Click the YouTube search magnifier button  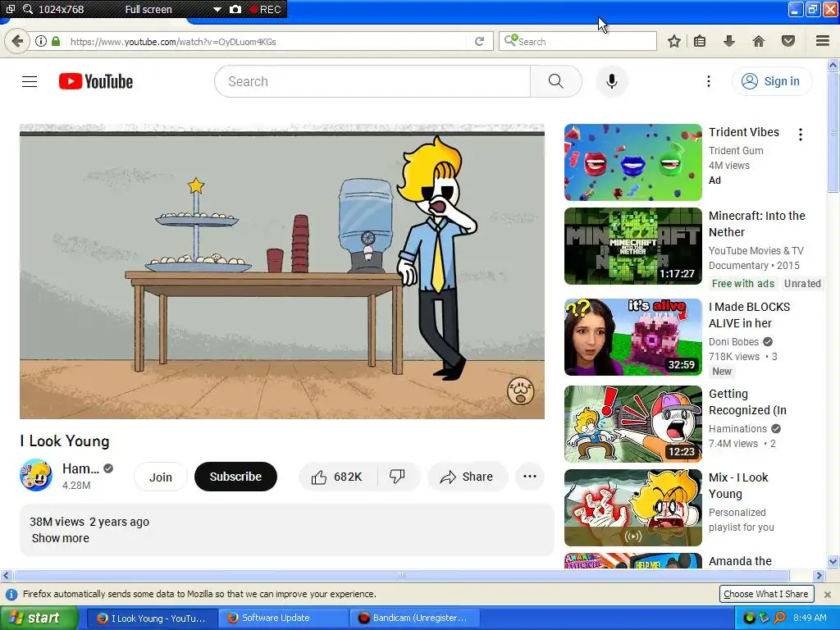[x=556, y=81]
